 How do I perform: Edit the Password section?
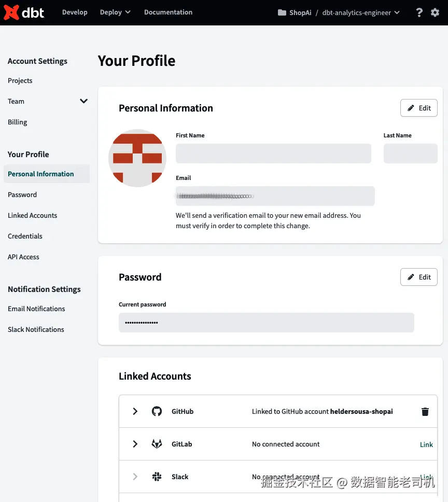point(418,277)
